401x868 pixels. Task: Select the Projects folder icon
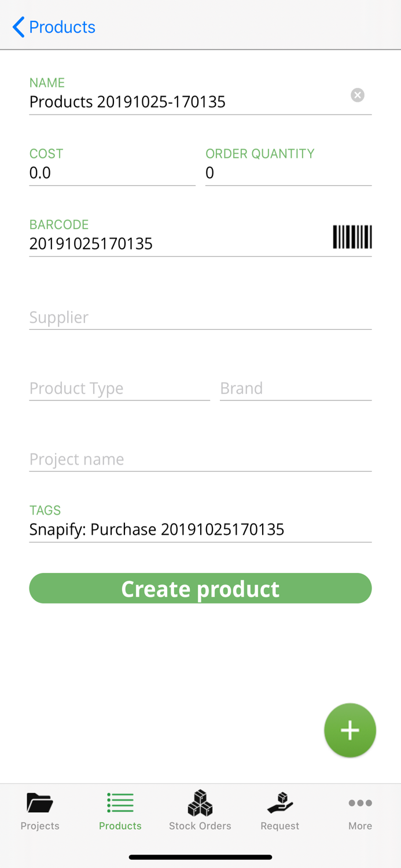39,803
